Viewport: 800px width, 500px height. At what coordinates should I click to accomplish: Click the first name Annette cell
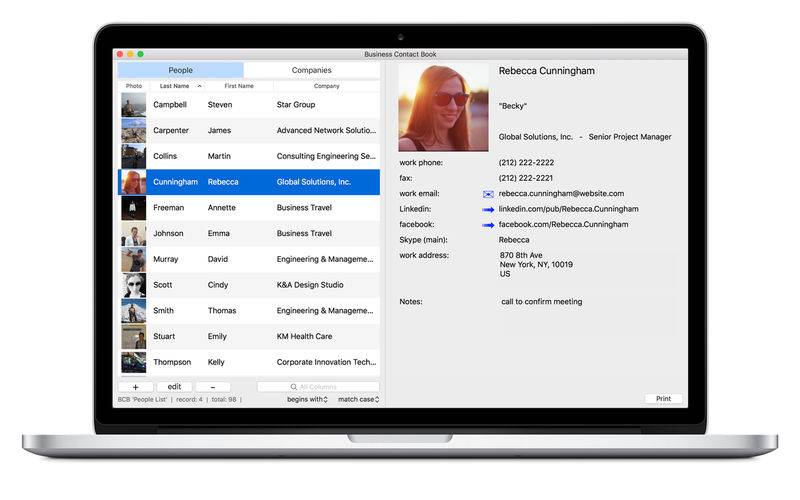tap(221, 208)
